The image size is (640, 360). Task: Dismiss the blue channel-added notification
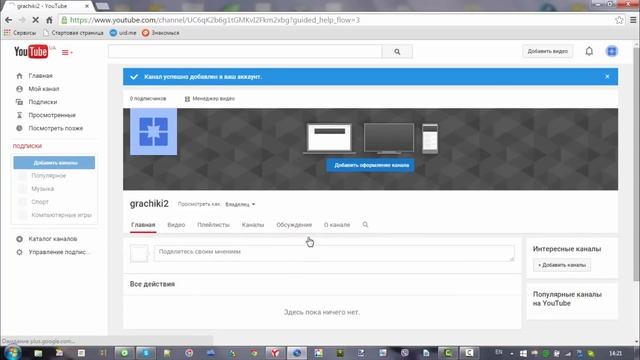[607, 77]
